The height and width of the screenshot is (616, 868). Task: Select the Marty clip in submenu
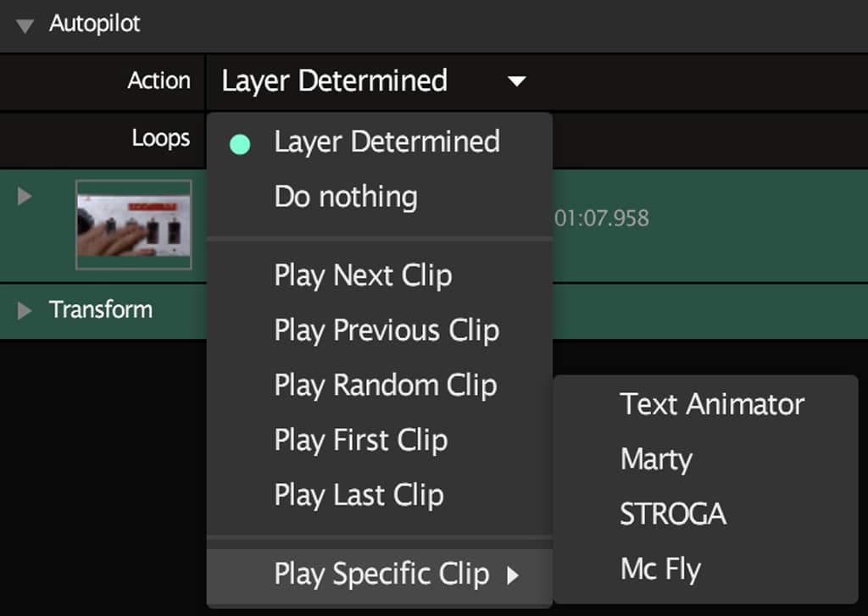pos(656,459)
